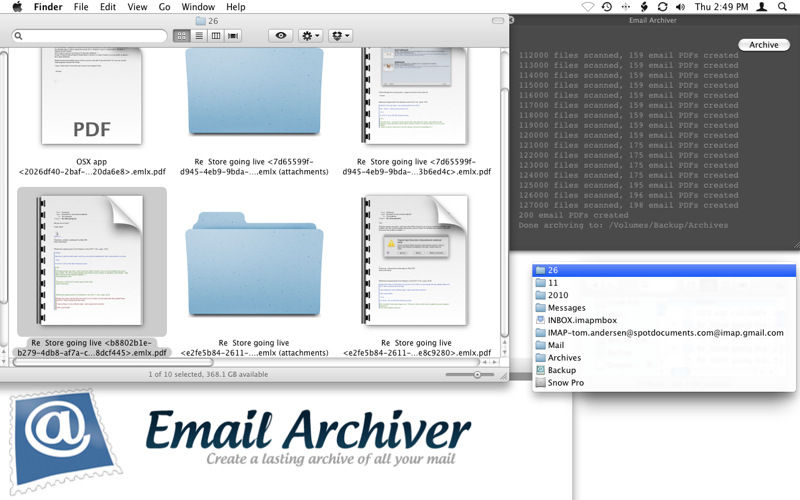Open Spotlight search magnifier

tap(782, 7)
